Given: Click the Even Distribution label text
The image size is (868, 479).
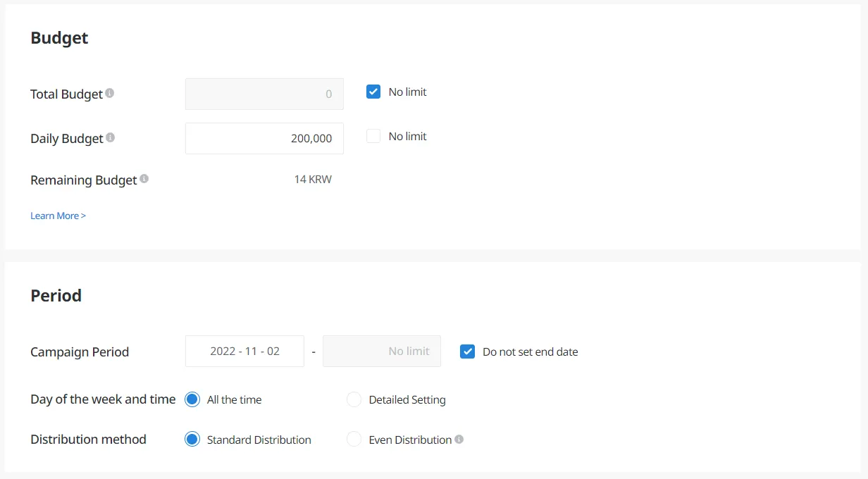Looking at the screenshot, I should 410,440.
